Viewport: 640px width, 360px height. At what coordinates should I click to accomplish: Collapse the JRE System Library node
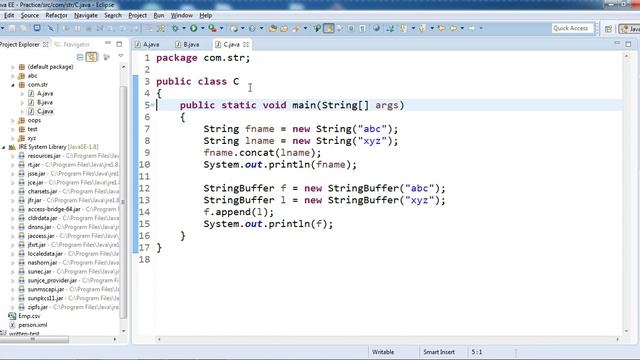click(4, 147)
